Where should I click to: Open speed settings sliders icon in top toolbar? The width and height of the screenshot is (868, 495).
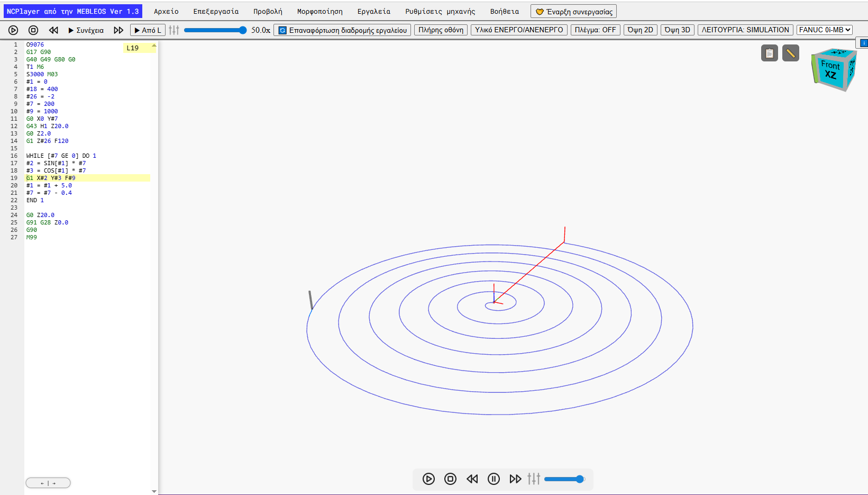pos(174,30)
